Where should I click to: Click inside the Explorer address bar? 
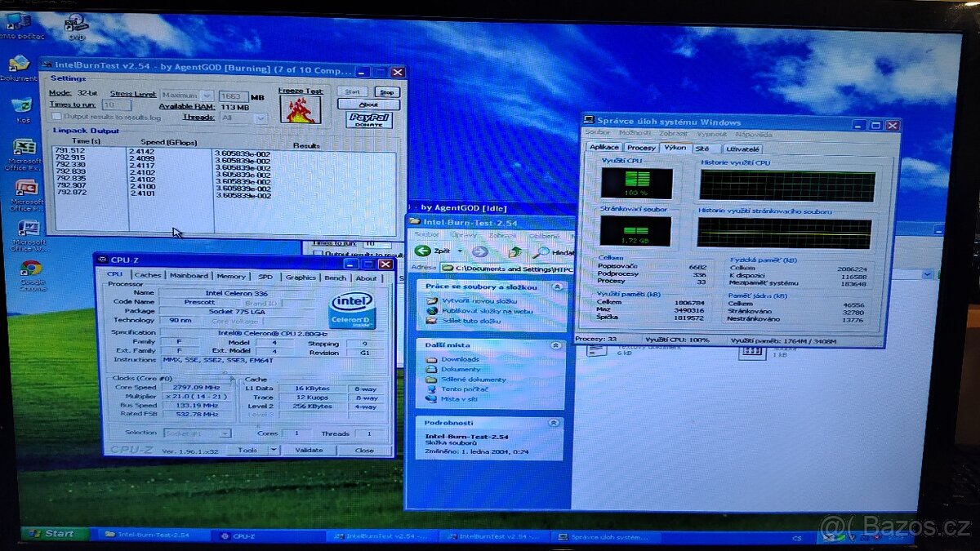(x=506, y=268)
